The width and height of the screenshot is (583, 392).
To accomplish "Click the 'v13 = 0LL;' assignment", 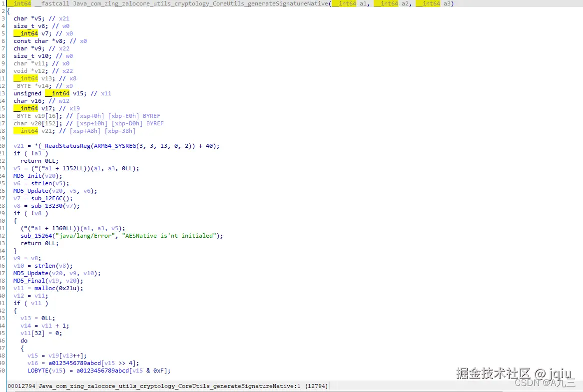I will pos(38,318).
